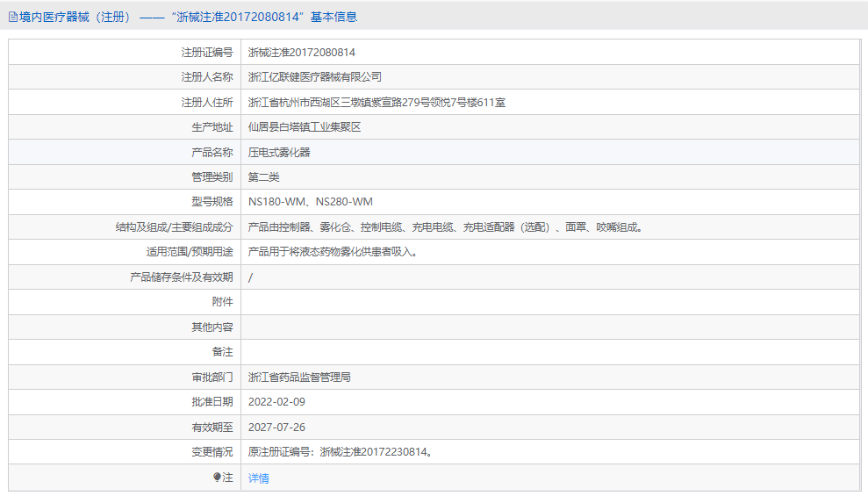Screen dimensions: 868x496
Task: Click the slash value for storage conditions
Action: [x=250, y=277]
